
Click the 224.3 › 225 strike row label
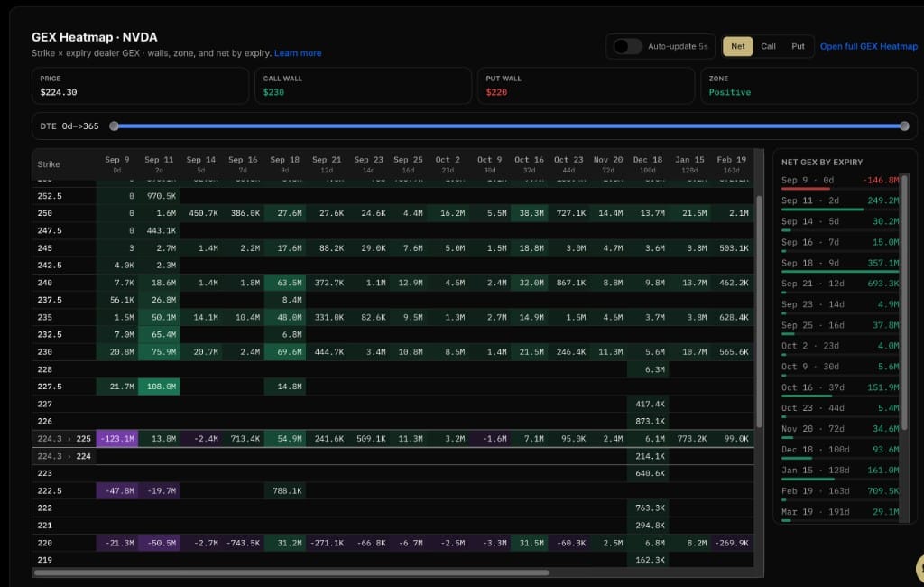pos(64,439)
